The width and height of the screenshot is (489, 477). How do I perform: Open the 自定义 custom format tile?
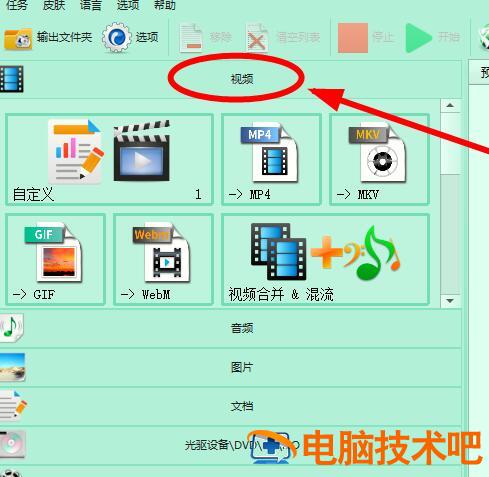[x=109, y=159]
